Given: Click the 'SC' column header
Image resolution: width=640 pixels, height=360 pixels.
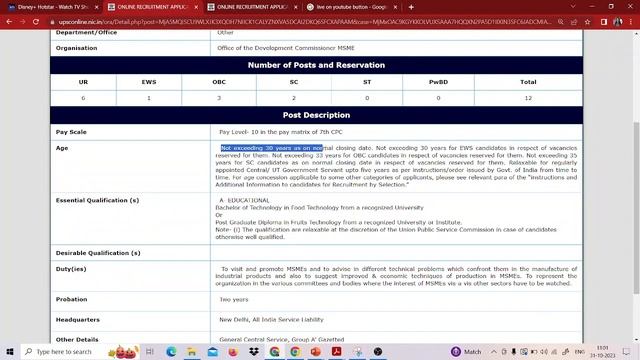Looking at the screenshot, I should pyautogui.click(x=294, y=82).
